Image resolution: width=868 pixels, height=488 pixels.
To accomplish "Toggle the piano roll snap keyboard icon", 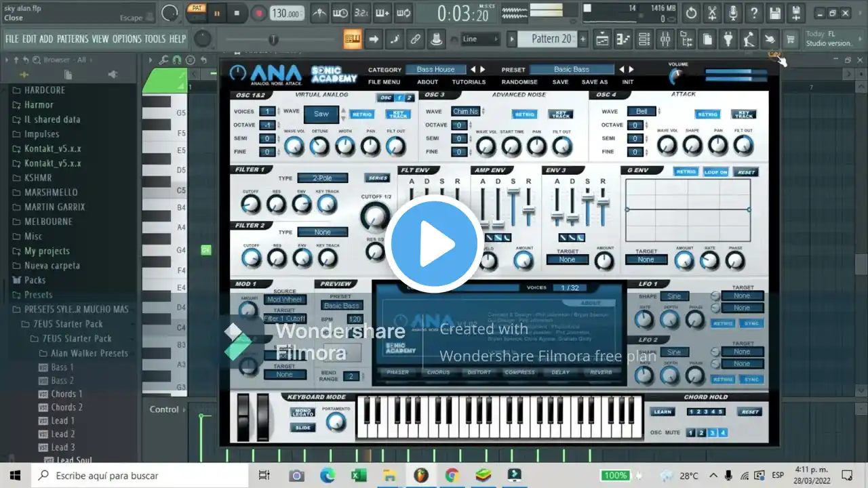I will (x=352, y=39).
